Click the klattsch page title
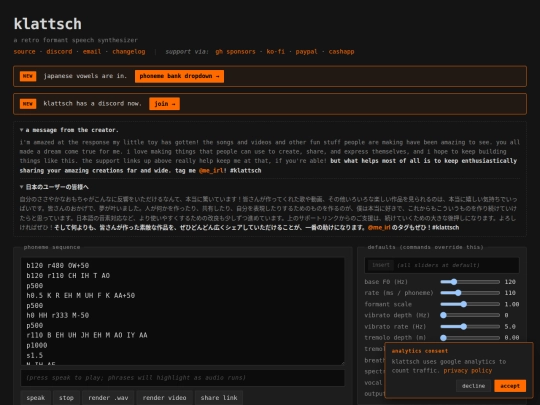 tap(48, 24)
